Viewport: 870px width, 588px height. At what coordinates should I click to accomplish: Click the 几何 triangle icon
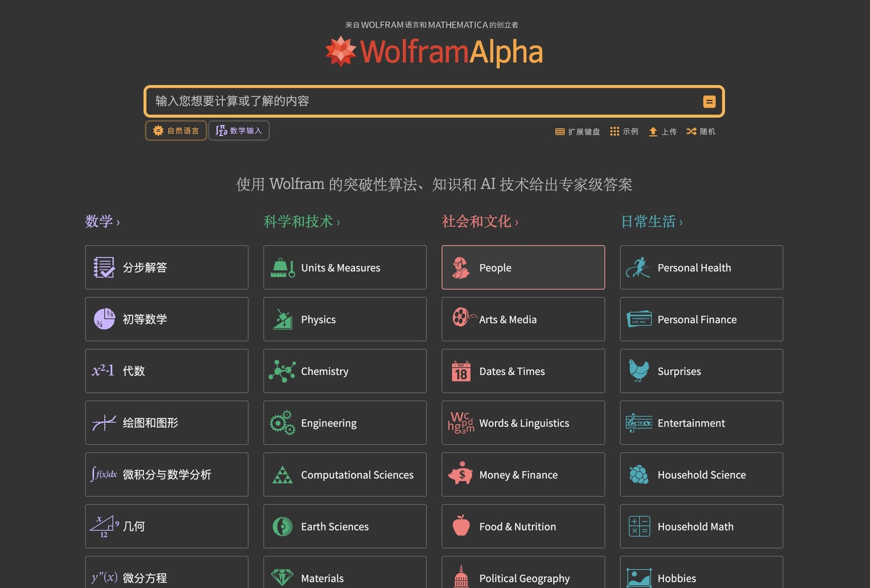104,526
